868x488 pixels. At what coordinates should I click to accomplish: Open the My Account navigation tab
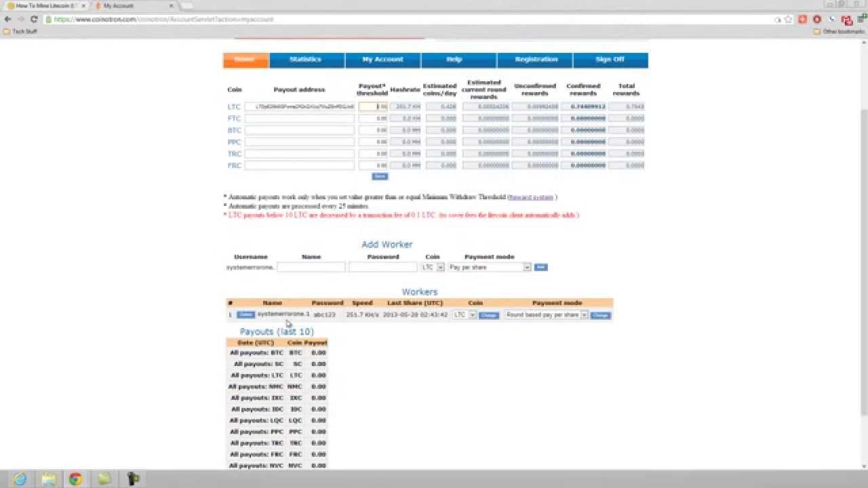382,60
